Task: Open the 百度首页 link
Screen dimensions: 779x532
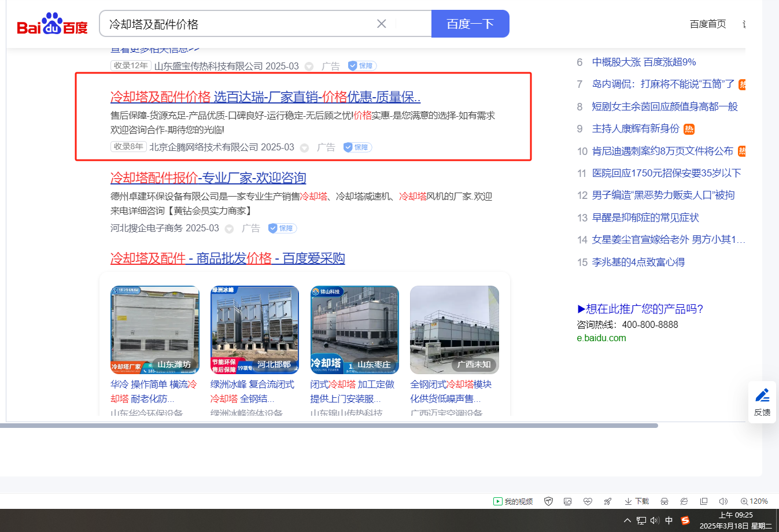Action: [708, 24]
